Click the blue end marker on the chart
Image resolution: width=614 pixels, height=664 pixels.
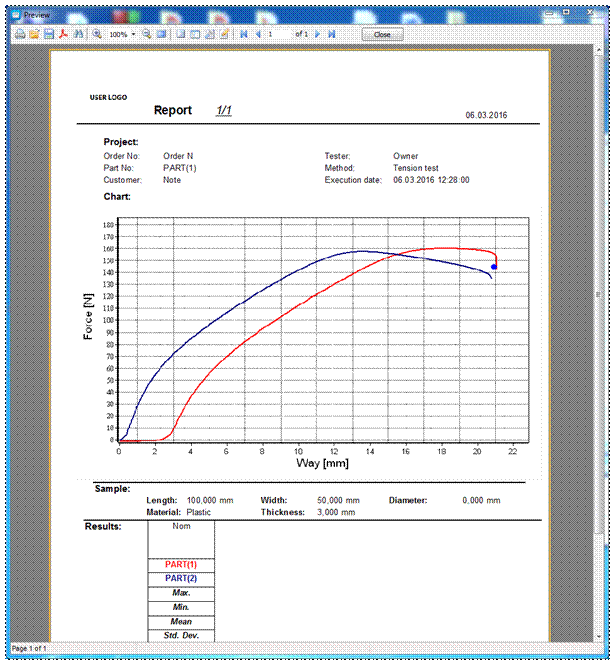coord(494,267)
